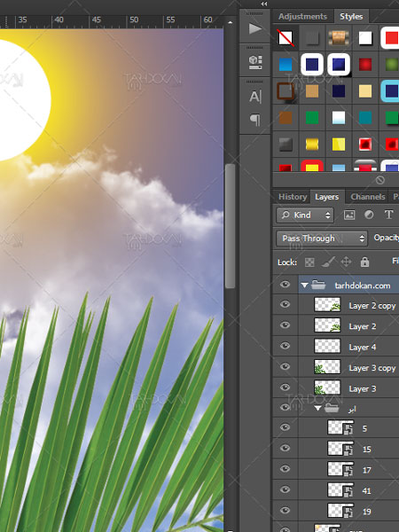Image resolution: width=399 pixels, height=532 pixels.
Task: Open the Pass Through blend mode dropdown
Action: [x=321, y=239]
